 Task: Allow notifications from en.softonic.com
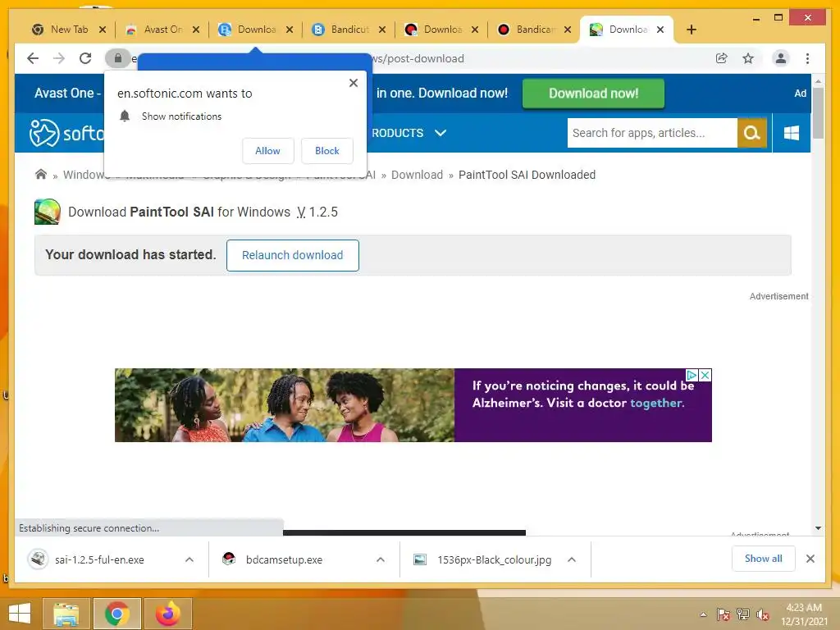point(268,151)
